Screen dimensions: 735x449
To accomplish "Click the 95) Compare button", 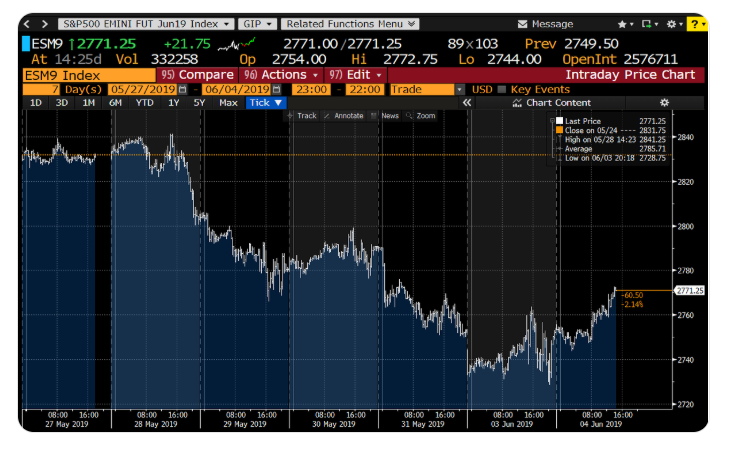I will (197, 75).
